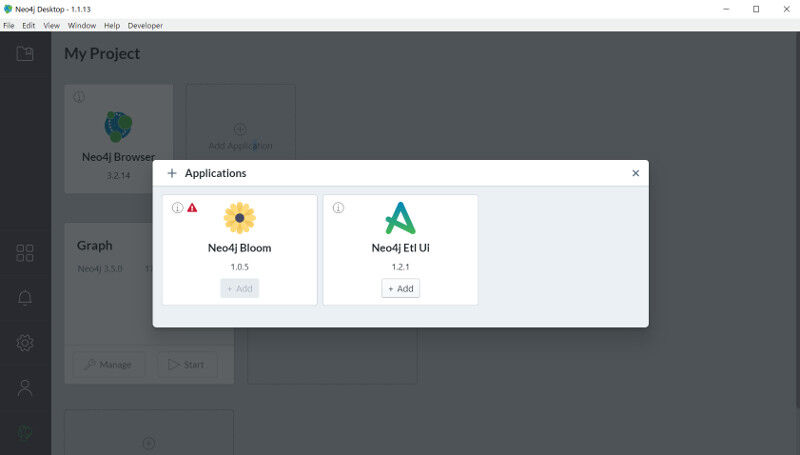The width and height of the screenshot is (800, 455).
Task: Click the Neo4j Bloom sunflower logo
Action: coord(239,218)
